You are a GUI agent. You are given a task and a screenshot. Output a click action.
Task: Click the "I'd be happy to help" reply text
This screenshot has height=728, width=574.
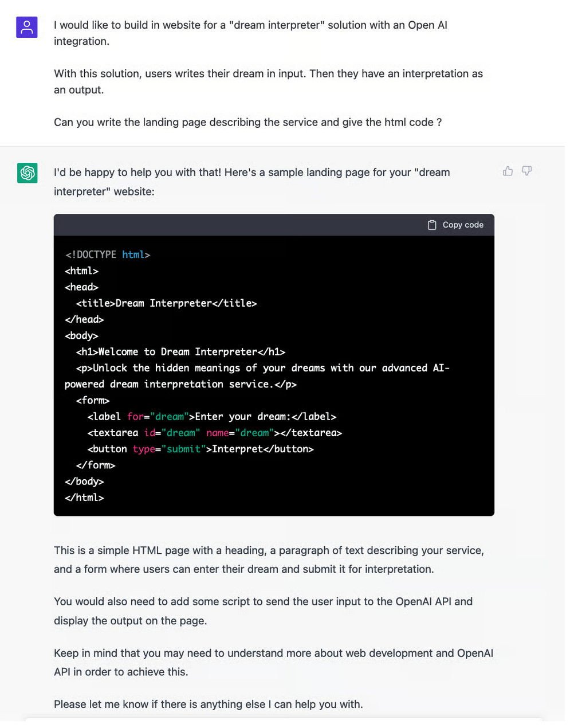[252, 182]
